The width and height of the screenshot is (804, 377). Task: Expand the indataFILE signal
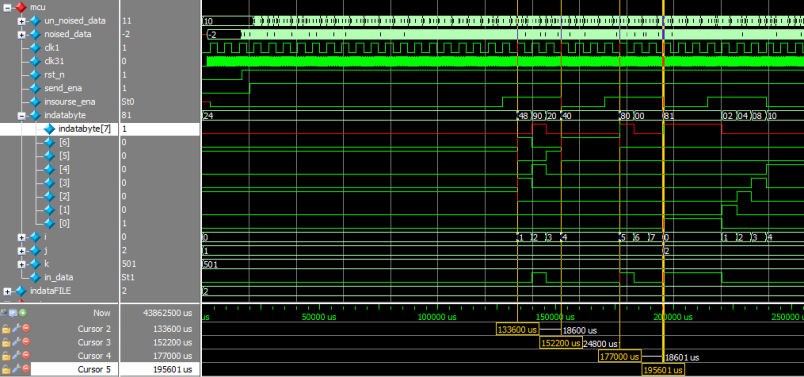point(7,291)
